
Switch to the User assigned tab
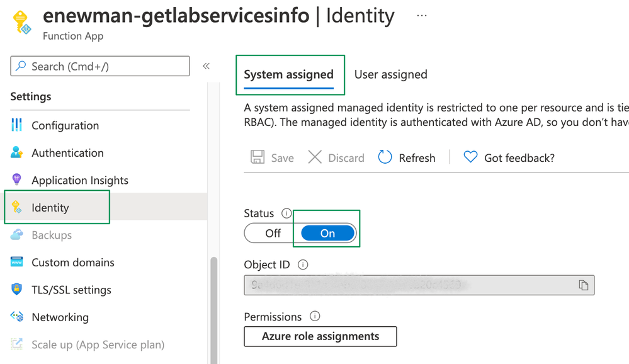point(391,75)
